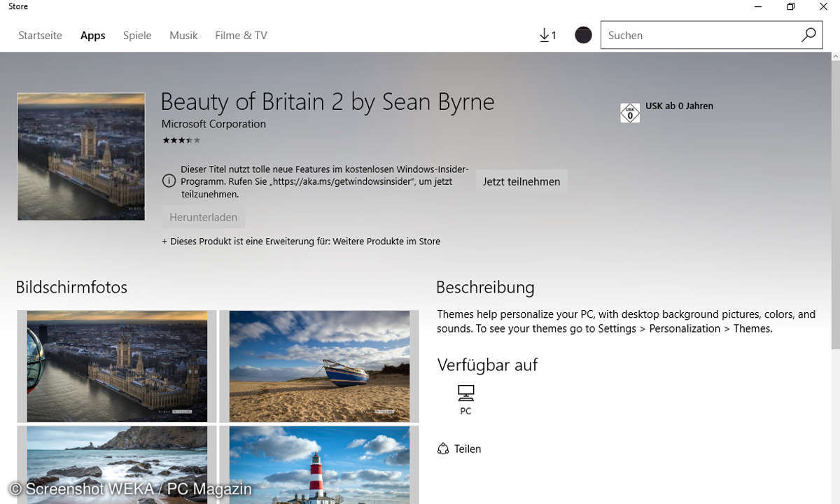Restore the Store window size
The image size is (840, 504).
point(790,6)
